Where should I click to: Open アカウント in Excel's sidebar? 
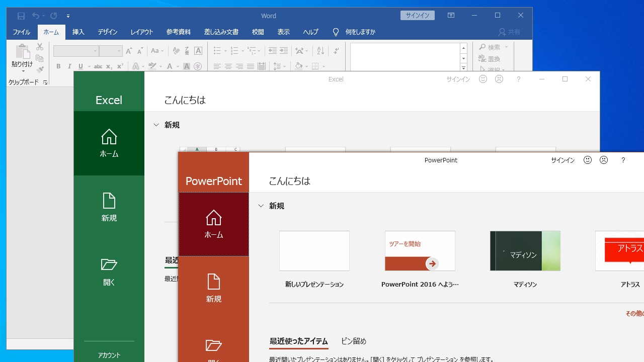point(109,355)
